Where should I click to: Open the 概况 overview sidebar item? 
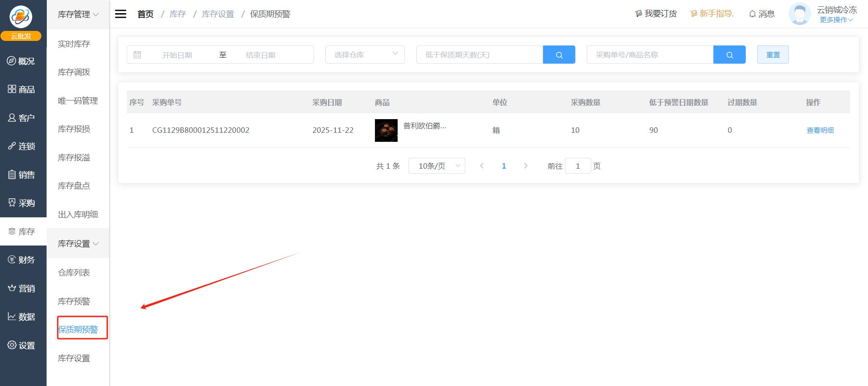coord(21,61)
